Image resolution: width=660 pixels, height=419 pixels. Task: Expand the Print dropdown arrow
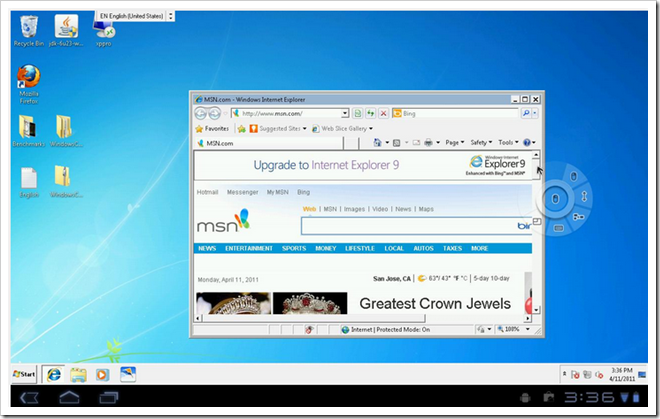438,143
